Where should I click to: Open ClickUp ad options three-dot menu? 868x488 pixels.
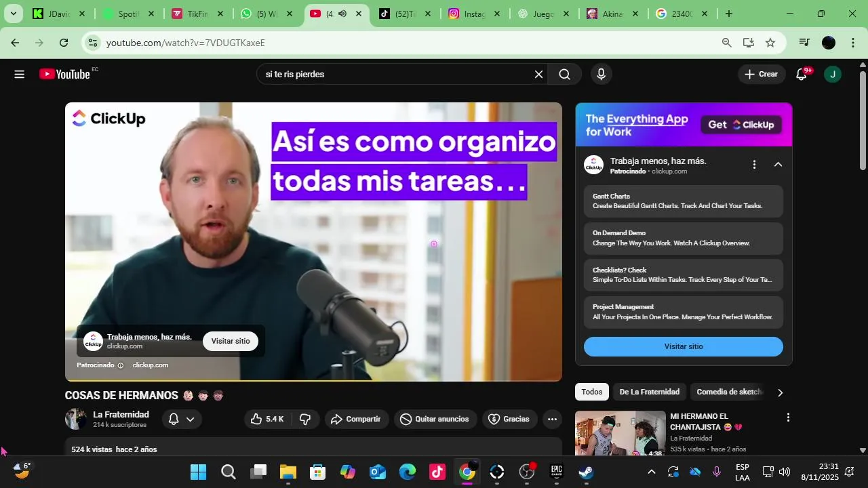(x=754, y=165)
